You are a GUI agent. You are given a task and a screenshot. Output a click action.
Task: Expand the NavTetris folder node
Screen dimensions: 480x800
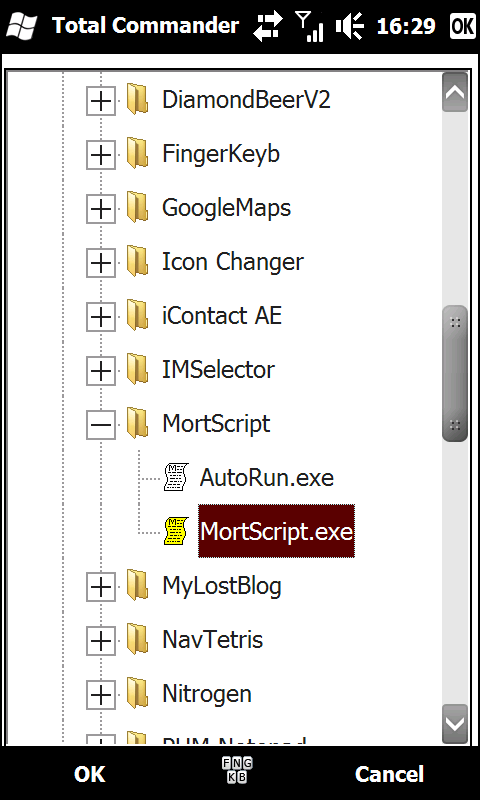pyautogui.click(x=100, y=640)
